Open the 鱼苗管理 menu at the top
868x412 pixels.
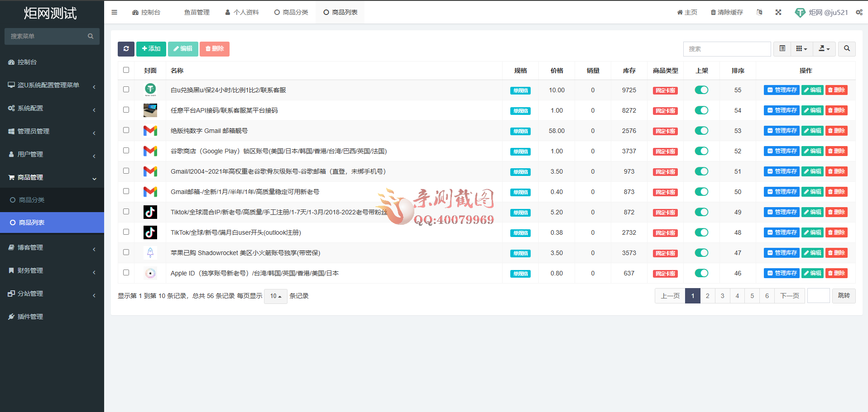point(197,12)
